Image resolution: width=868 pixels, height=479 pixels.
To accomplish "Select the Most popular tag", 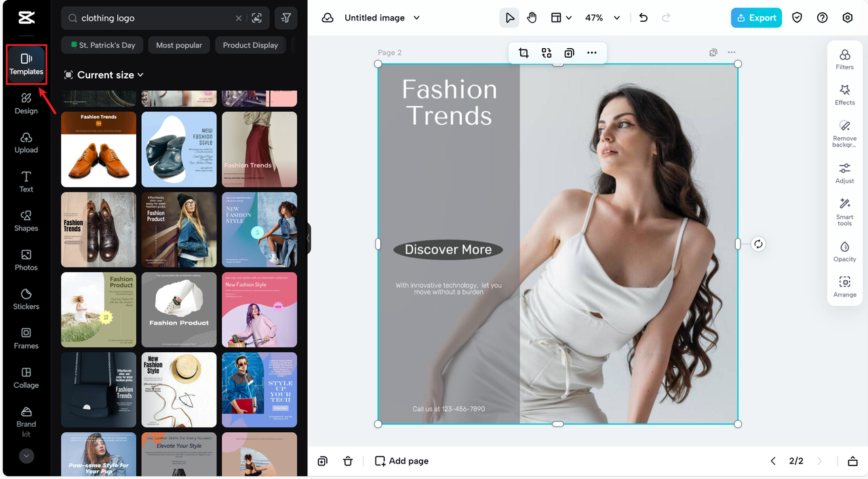I will pyautogui.click(x=179, y=45).
